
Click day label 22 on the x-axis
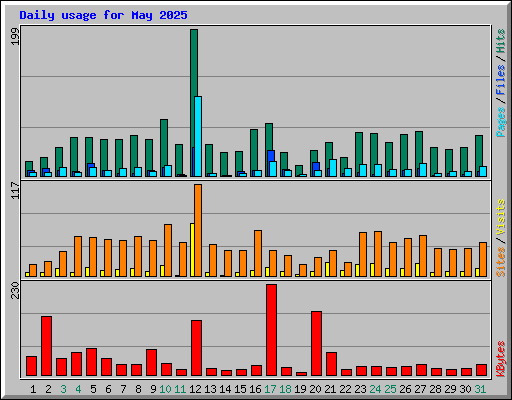click(345, 389)
